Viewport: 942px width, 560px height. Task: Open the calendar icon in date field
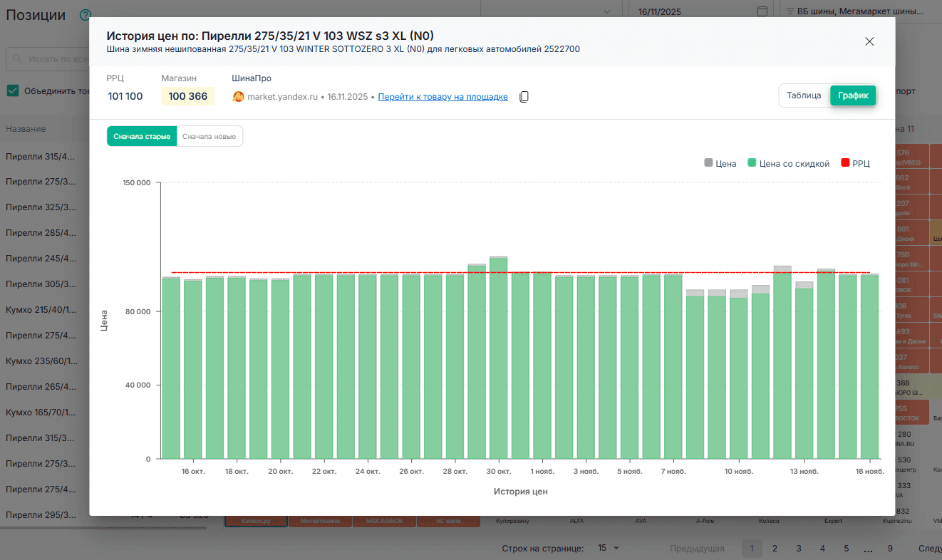[762, 11]
